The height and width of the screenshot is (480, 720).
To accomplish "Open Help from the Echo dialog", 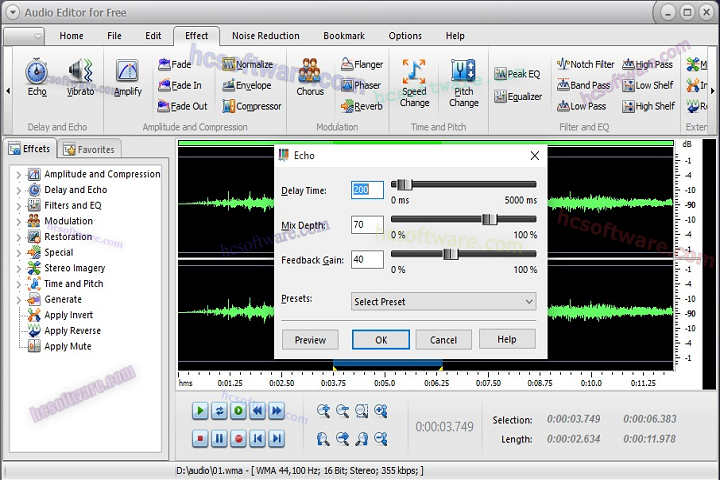I will 507,339.
